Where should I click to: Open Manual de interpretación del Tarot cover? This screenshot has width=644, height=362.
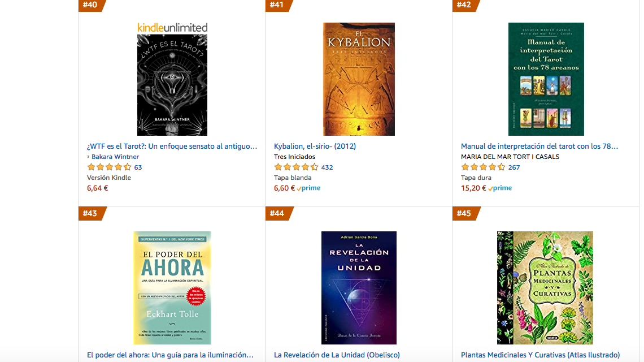(546, 79)
